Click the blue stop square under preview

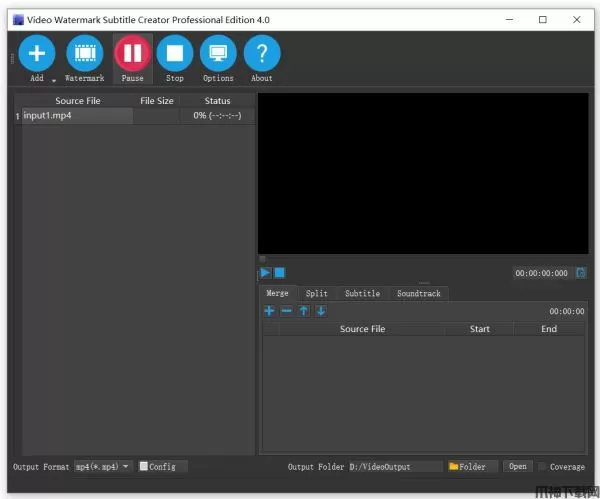280,273
